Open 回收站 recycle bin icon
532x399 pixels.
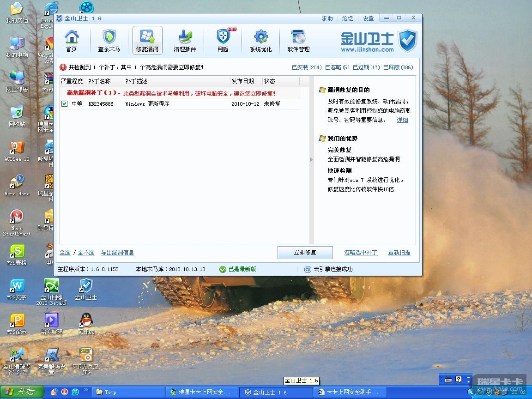point(17,116)
